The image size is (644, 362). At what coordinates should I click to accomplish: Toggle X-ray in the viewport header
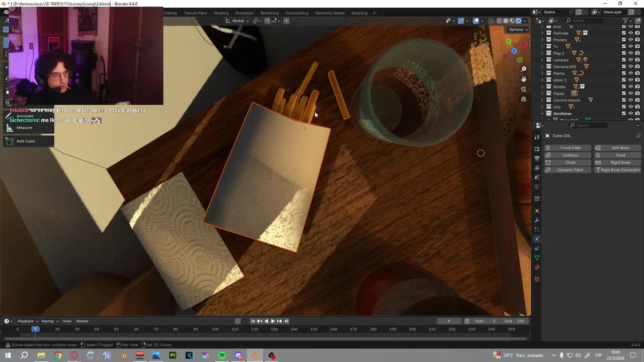tap(491, 21)
